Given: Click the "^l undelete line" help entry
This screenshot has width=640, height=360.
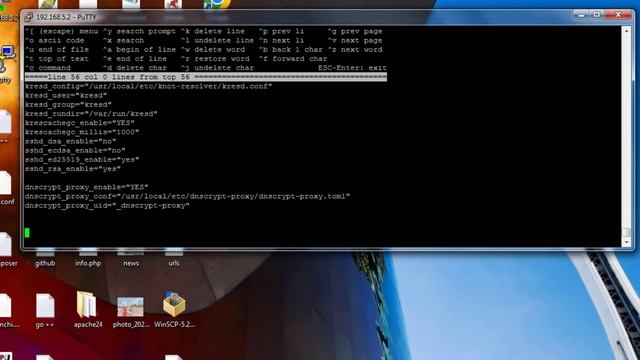Looking at the screenshot, I should pos(217,40).
